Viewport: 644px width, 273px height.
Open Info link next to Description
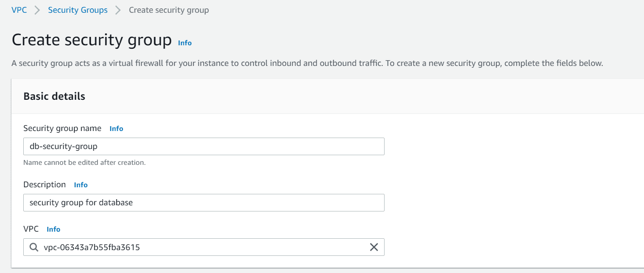tap(81, 185)
